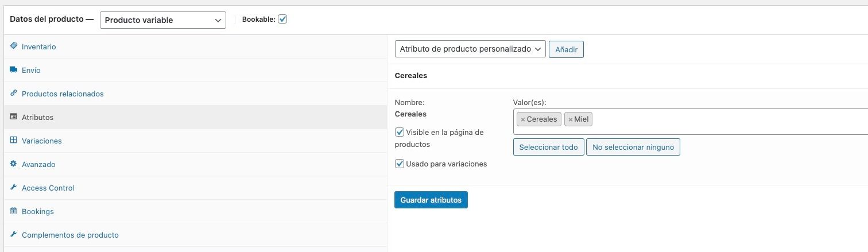The image size is (868, 252).
Task: Click the Envío truck icon
Action: (14, 69)
